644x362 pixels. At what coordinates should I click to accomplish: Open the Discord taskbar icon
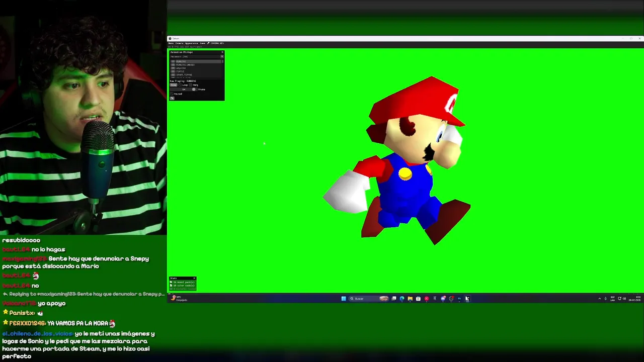(443, 299)
